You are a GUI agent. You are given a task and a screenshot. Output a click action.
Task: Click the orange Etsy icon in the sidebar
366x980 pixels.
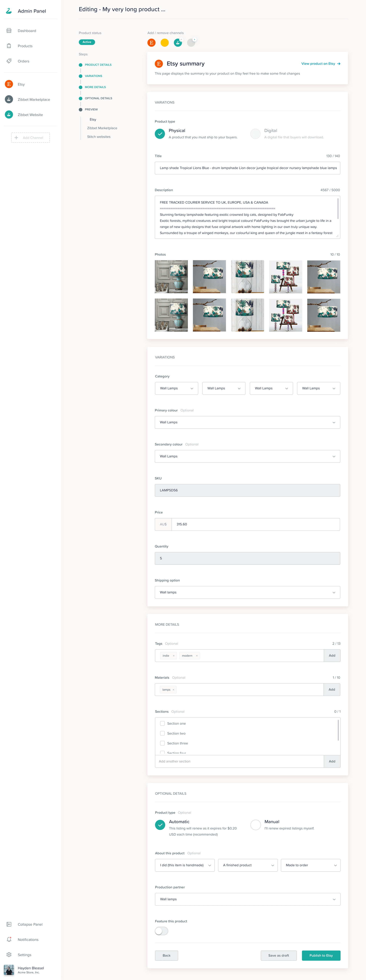point(9,84)
